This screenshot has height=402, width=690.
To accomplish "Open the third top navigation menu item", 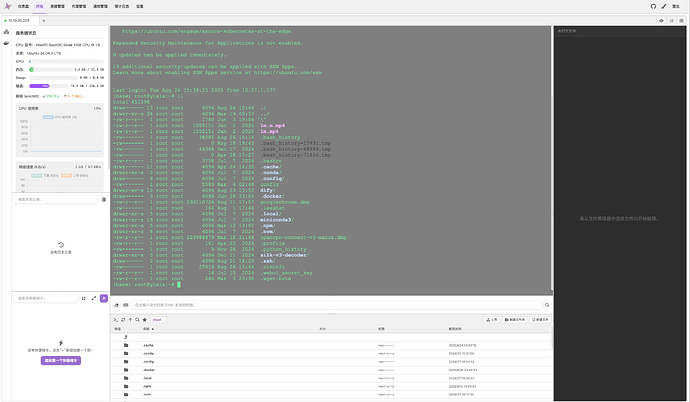I will pyautogui.click(x=57, y=6).
